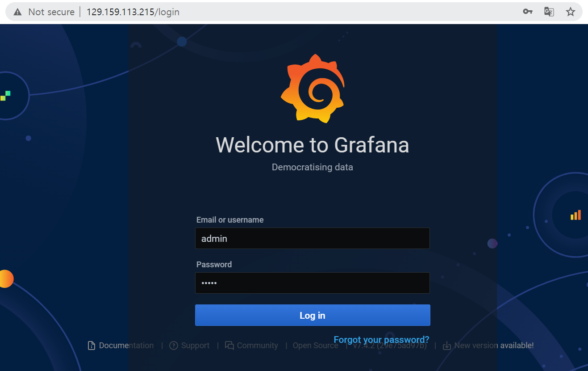588x371 pixels.
Task: Click the Welcome to Grafana heading
Action: (313, 145)
